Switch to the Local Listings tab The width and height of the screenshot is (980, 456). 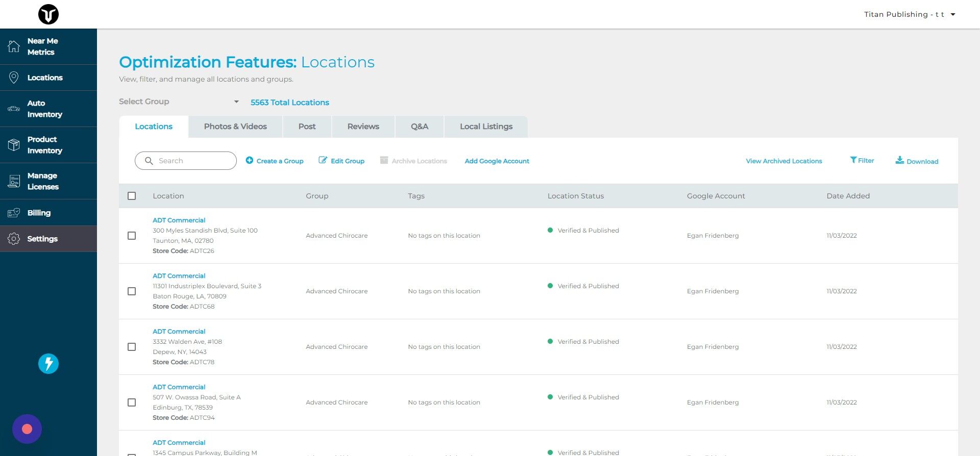pos(486,126)
